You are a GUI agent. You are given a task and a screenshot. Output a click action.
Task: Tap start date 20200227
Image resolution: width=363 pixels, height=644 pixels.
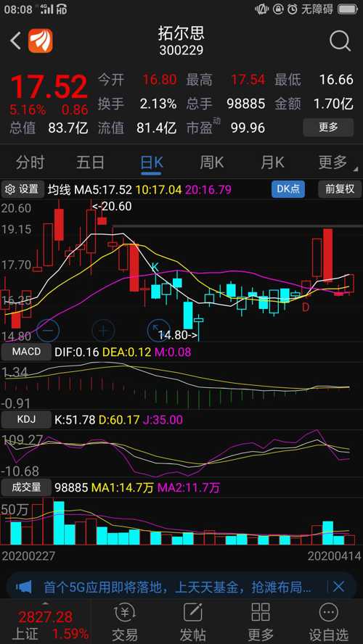point(28,556)
